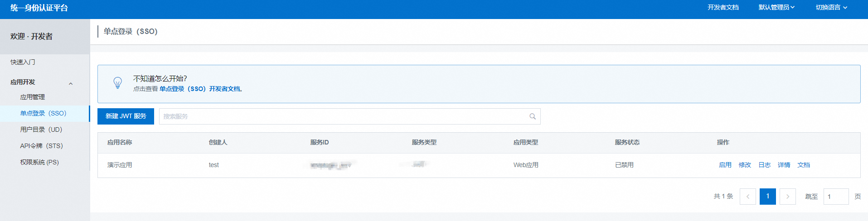Image resolution: width=868 pixels, height=221 pixels.
Task: Collapse the 应用开发 sidebar section
Action: click(71, 83)
